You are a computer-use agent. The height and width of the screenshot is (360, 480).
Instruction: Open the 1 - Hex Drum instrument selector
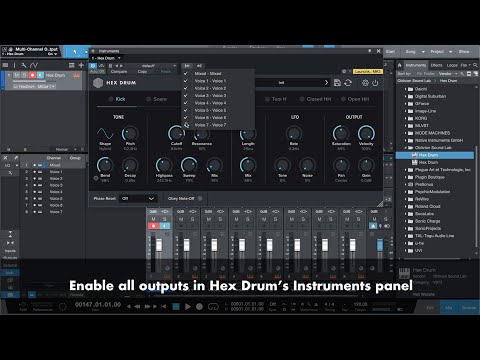106,58
